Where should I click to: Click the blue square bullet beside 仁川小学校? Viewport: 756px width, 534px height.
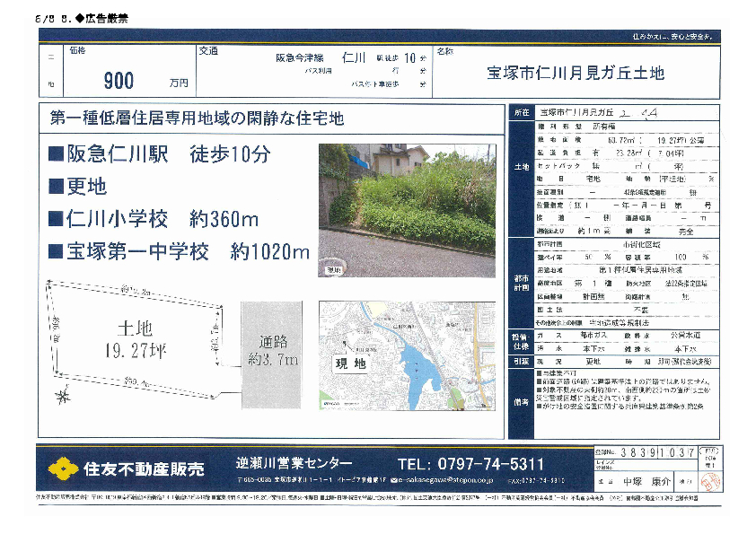[x=56, y=218]
